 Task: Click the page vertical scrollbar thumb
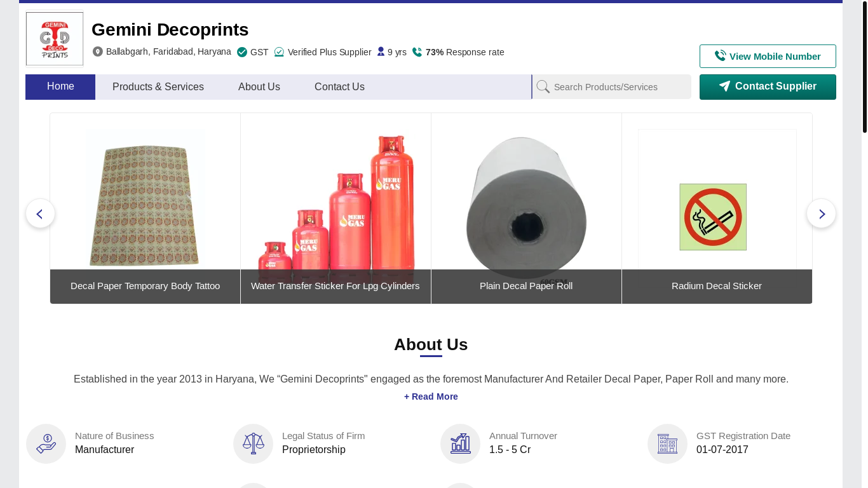865,67
